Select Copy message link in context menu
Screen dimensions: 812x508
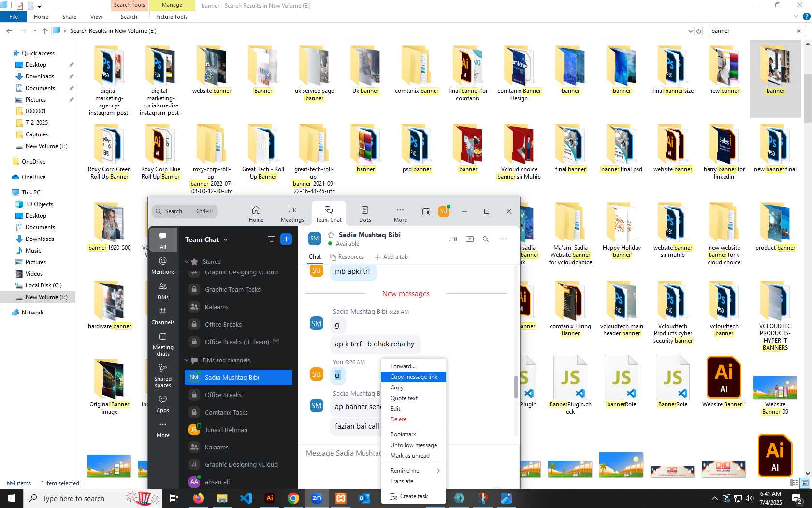coord(413,377)
